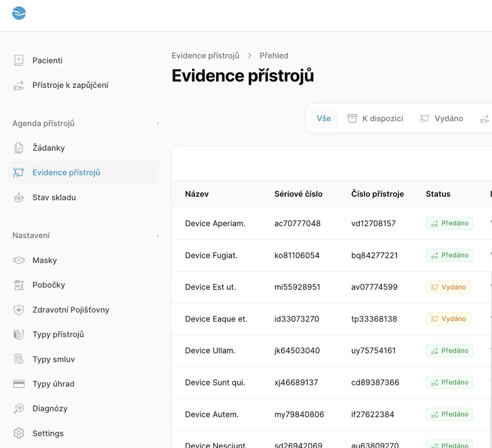The height and width of the screenshot is (448, 492).
Task: Click the Vydáno badge for Device Est ut
Action: point(448,287)
